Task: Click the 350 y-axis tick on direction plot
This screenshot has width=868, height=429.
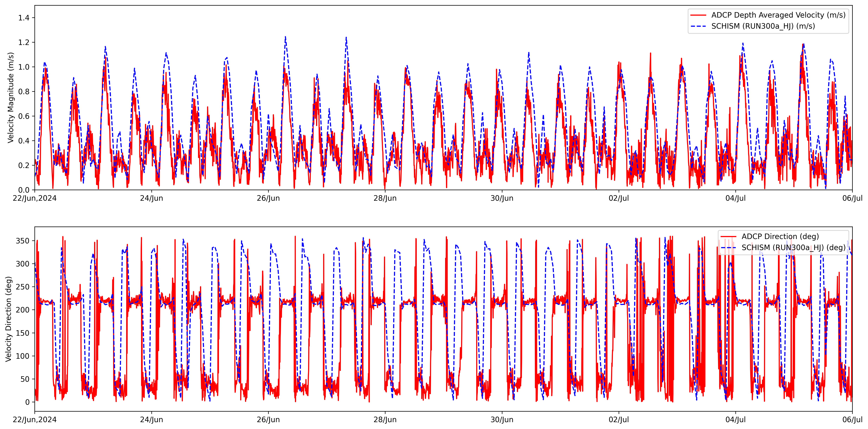Action: [x=23, y=241]
